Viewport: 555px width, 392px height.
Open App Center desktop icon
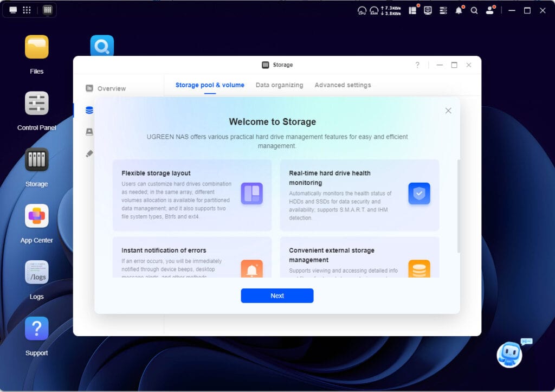[37, 216]
